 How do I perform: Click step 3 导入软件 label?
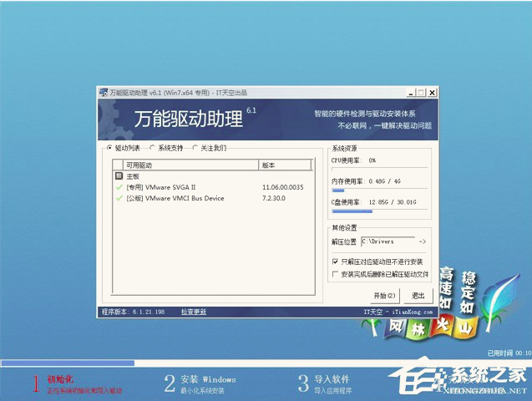[x=332, y=379]
